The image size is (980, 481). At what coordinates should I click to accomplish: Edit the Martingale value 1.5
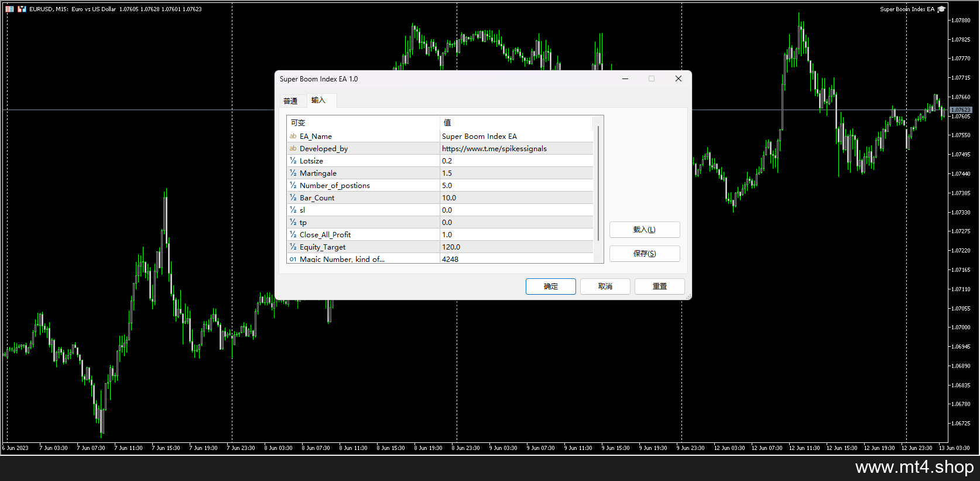point(516,173)
